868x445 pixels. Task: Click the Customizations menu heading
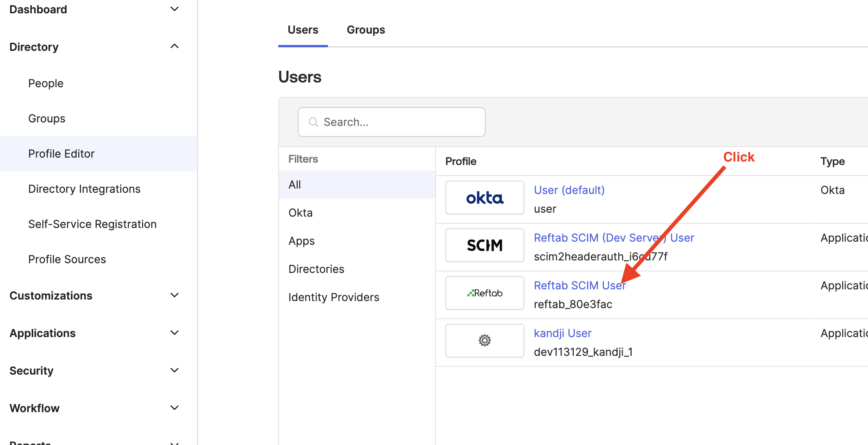click(x=51, y=296)
